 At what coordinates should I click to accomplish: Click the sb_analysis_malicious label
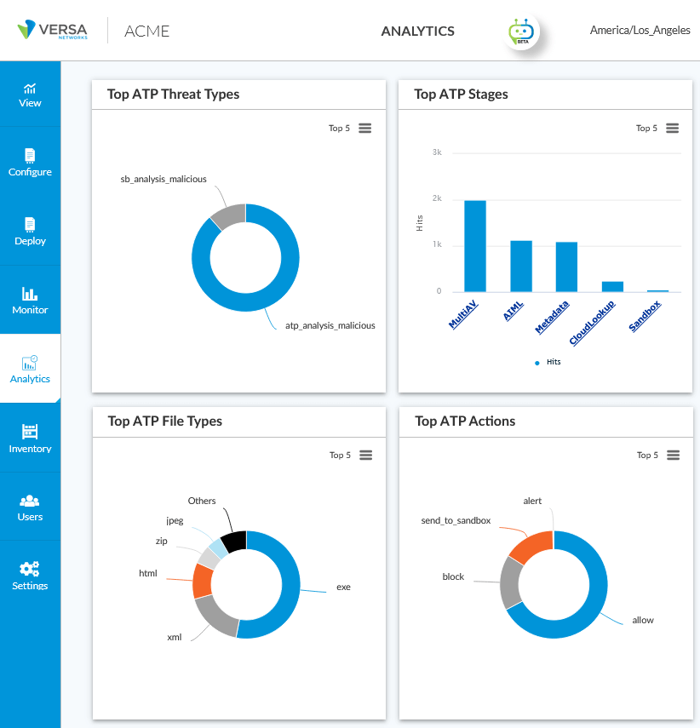(x=164, y=179)
